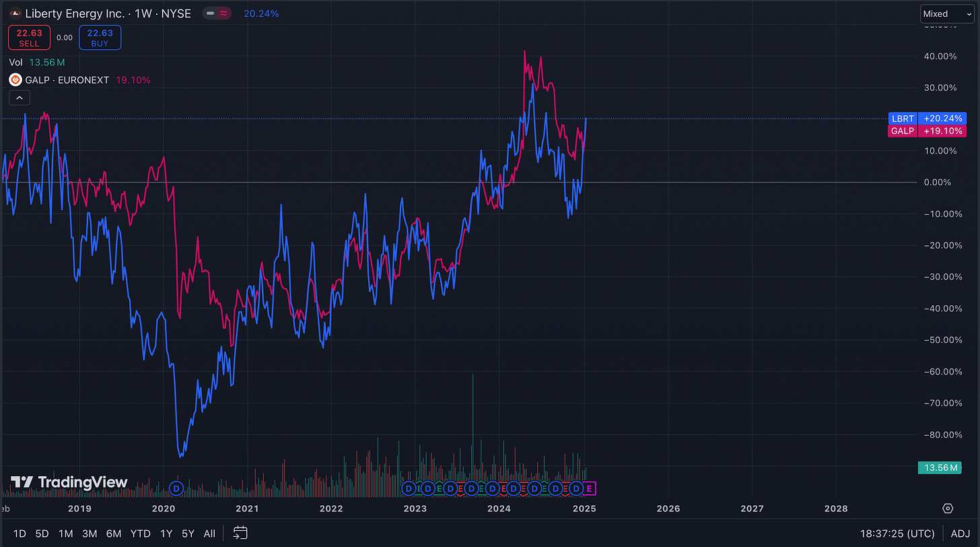Click the 2019 time axis label
The width and height of the screenshot is (980, 547).
pos(79,509)
